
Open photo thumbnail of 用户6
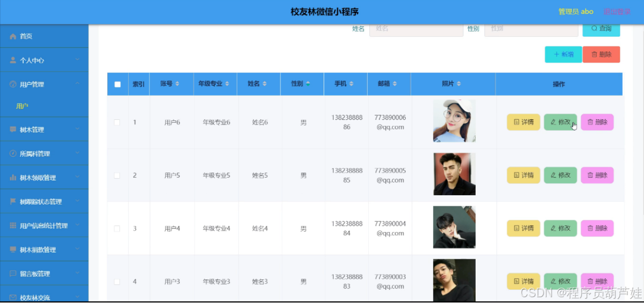tap(454, 121)
